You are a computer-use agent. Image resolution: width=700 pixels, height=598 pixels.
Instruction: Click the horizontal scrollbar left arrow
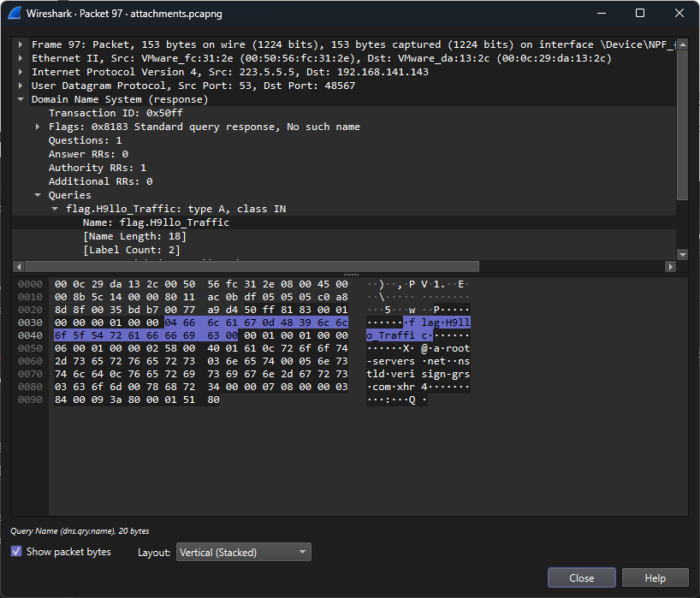click(18, 266)
